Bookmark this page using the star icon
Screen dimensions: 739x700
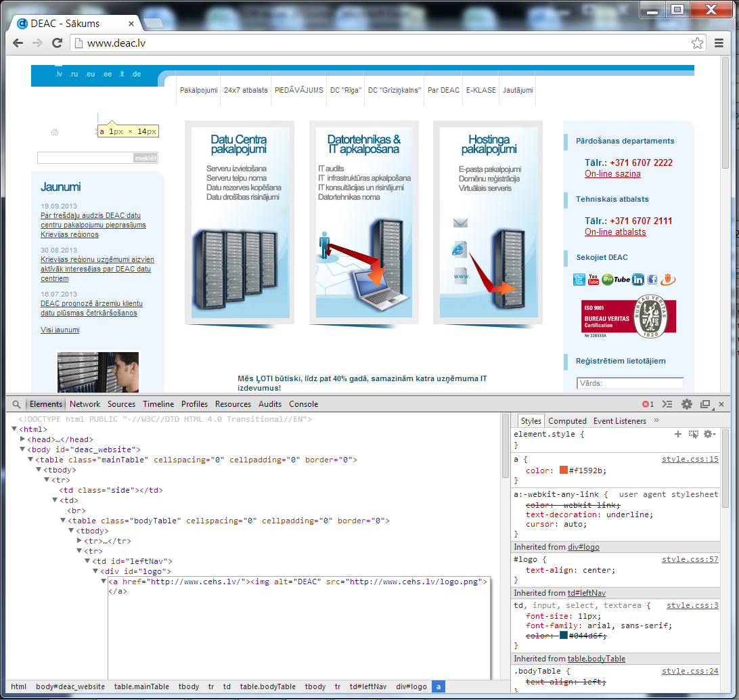(x=697, y=43)
